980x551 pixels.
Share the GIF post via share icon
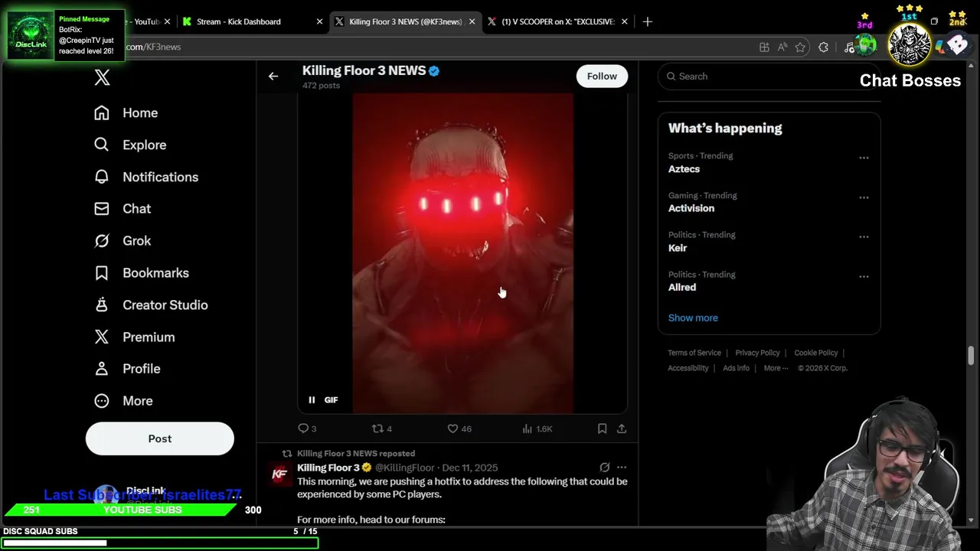tap(622, 429)
